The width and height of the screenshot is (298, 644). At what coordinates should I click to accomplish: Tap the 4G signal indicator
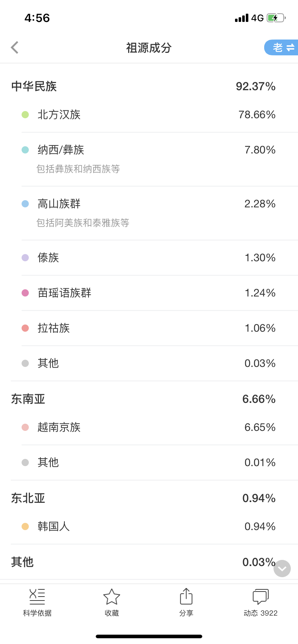click(x=257, y=18)
